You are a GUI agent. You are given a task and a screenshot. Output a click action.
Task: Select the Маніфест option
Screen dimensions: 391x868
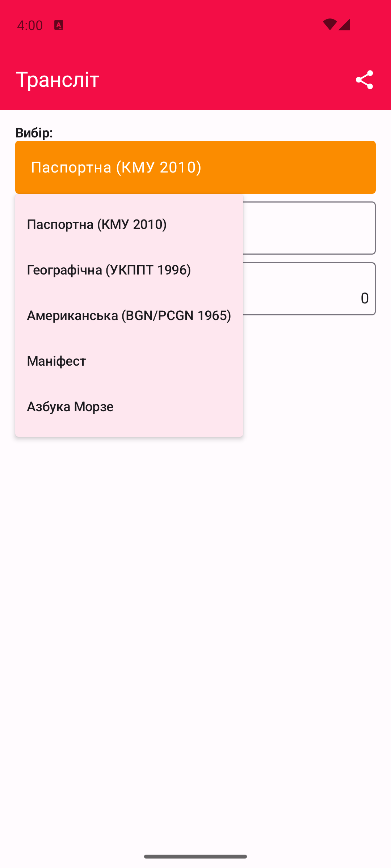57,361
